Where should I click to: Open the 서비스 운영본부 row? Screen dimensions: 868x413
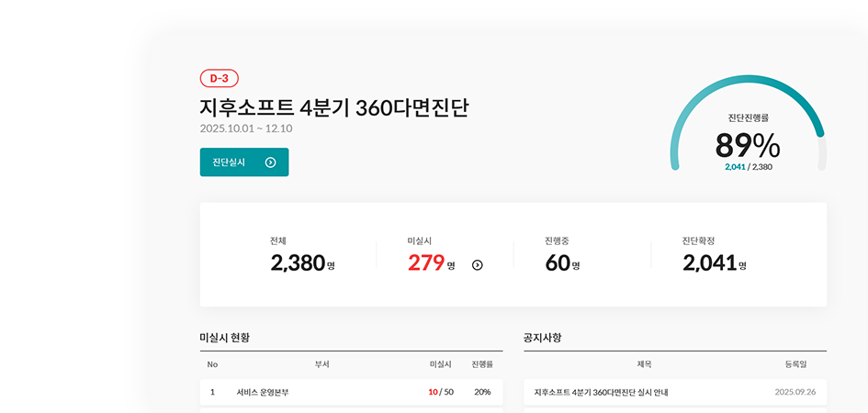[352, 392]
